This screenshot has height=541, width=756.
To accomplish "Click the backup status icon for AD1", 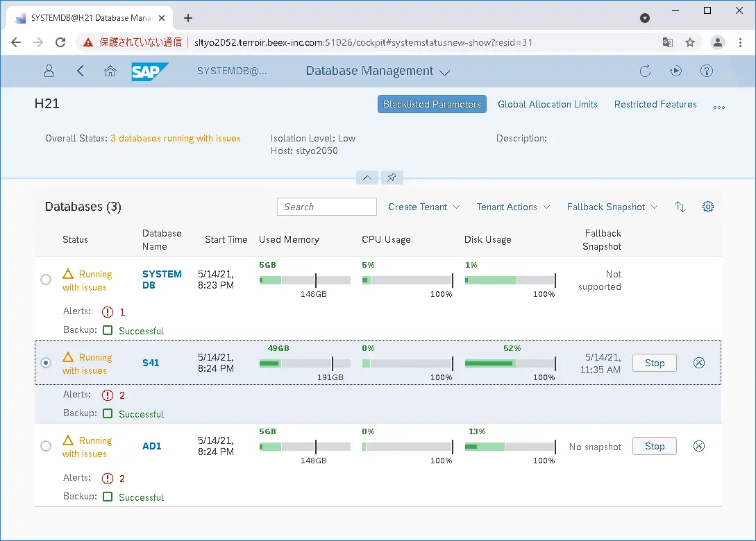I will point(108,497).
